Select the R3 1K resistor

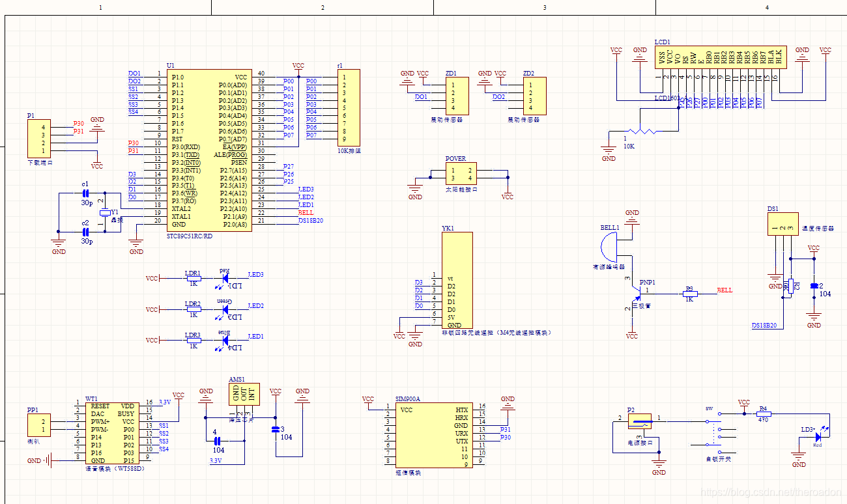point(689,294)
